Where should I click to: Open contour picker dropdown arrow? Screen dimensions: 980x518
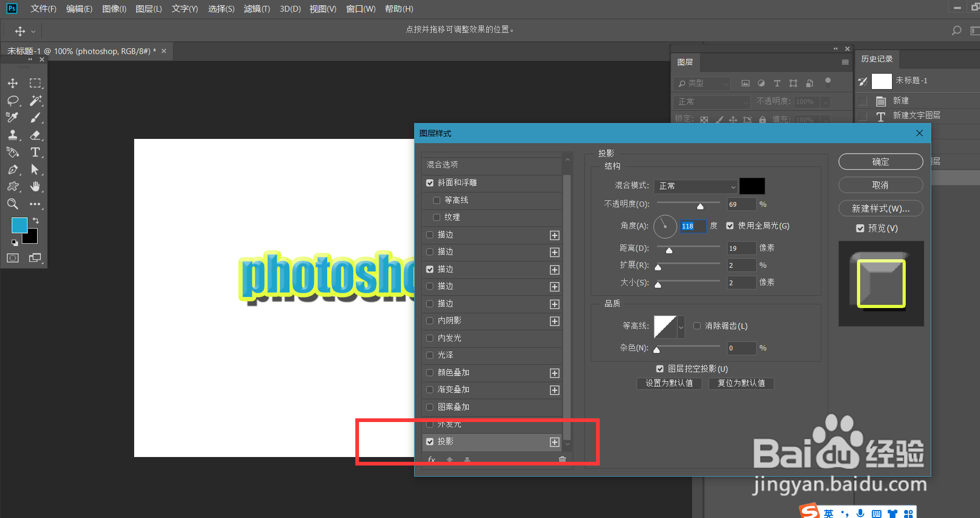[681, 327]
